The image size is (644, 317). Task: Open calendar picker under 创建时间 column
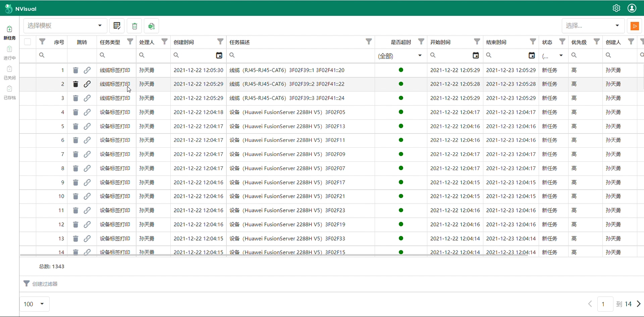[x=219, y=55]
